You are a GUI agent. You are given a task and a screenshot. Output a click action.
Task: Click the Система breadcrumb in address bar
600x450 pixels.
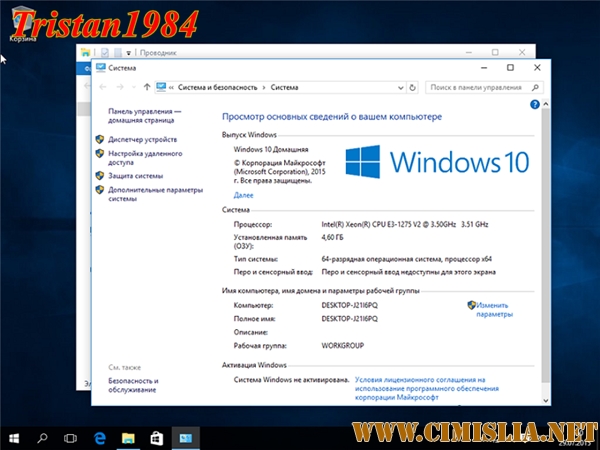click(284, 88)
